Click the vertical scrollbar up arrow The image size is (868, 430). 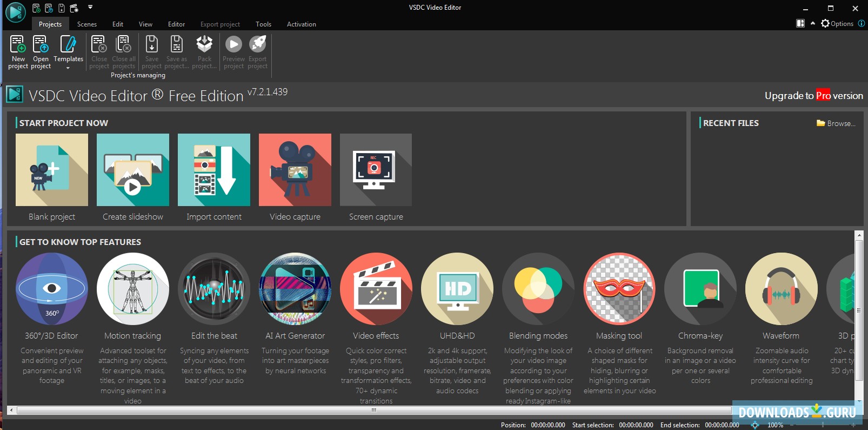click(859, 235)
